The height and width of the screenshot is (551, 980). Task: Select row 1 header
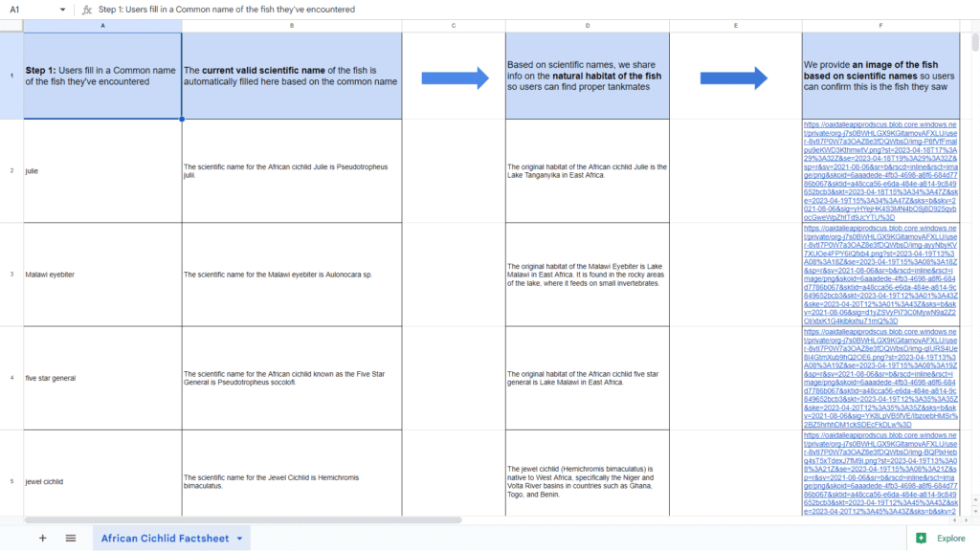coord(11,76)
